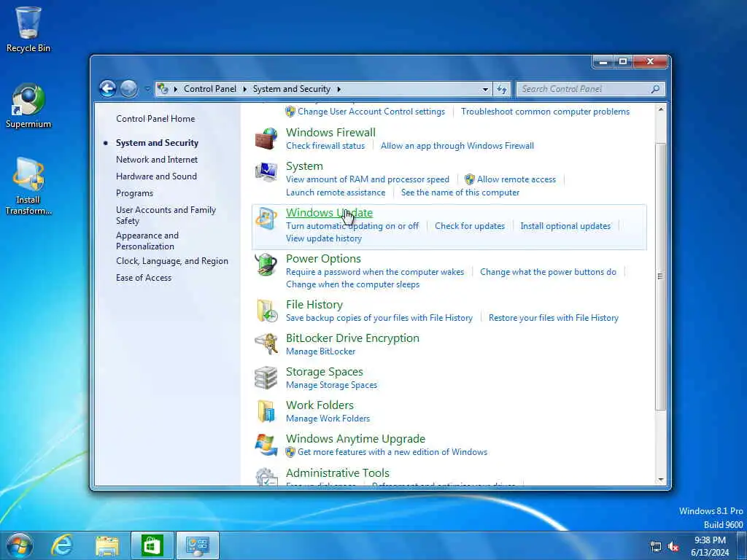Open Appearance and Personalization category
The height and width of the screenshot is (560, 747).
pos(147,241)
